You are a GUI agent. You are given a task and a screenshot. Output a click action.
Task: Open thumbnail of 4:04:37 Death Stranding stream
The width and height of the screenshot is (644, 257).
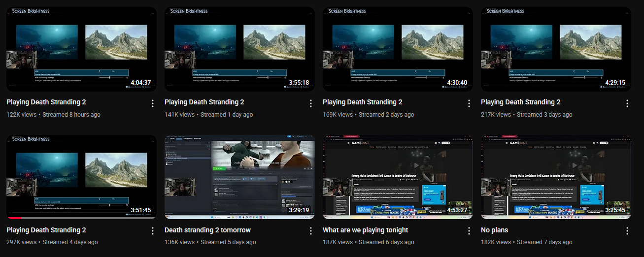click(x=81, y=49)
